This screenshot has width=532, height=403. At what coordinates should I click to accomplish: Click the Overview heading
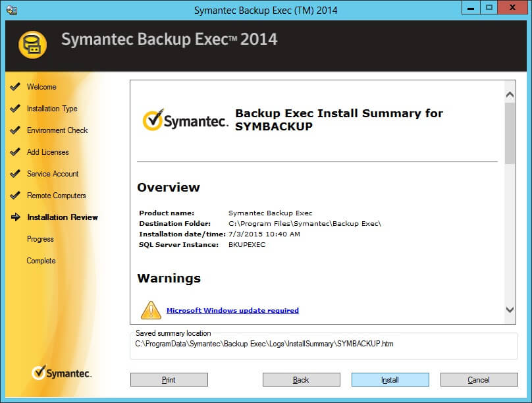(169, 187)
